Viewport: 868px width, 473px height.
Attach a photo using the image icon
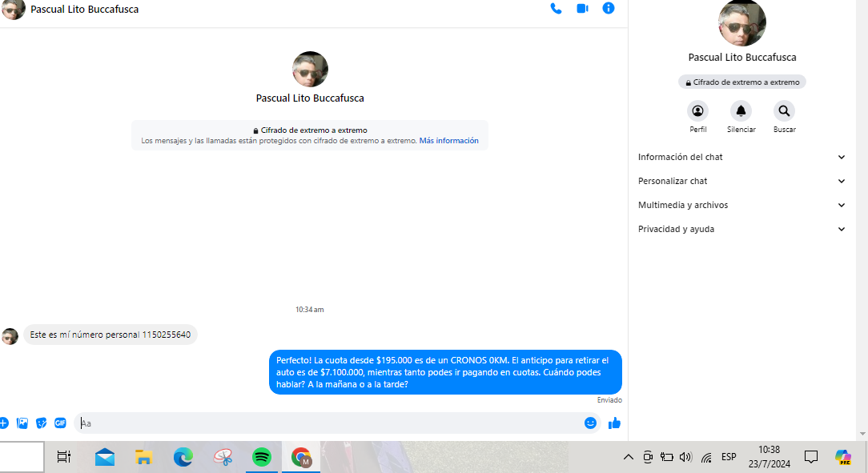point(22,423)
